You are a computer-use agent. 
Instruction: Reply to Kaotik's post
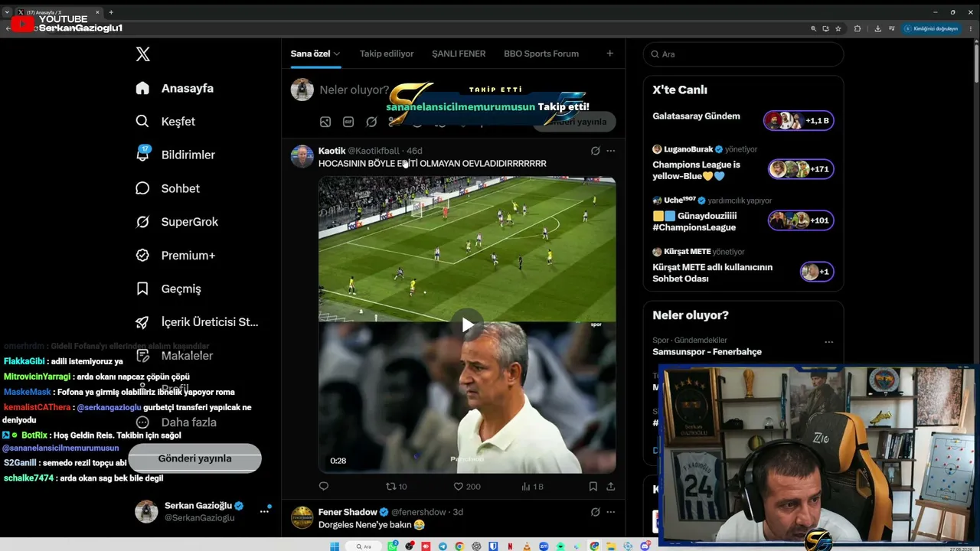[324, 486]
